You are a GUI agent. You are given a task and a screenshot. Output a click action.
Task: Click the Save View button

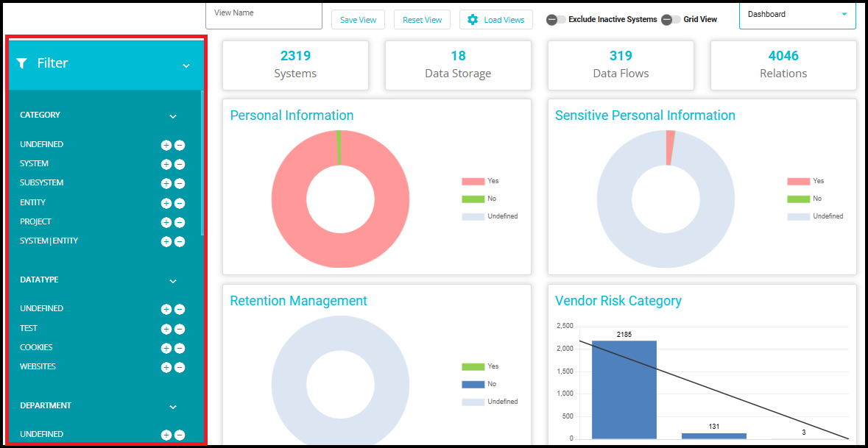pos(358,20)
